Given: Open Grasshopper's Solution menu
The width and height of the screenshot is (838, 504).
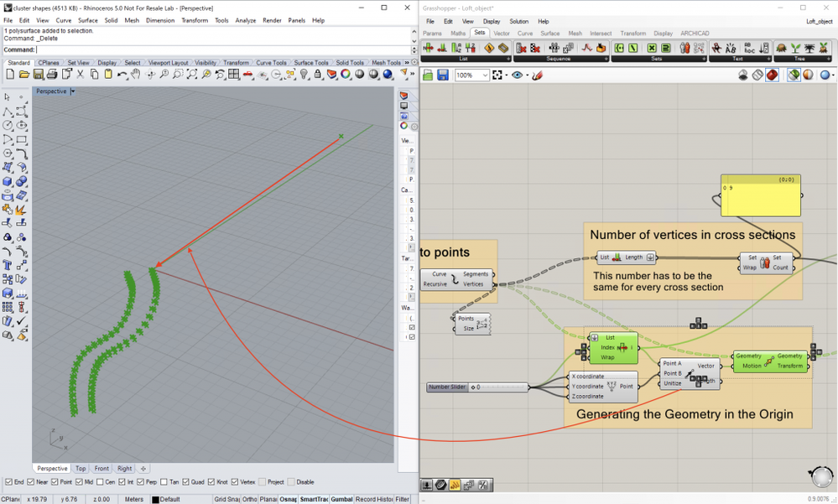Looking at the screenshot, I should coord(518,21).
